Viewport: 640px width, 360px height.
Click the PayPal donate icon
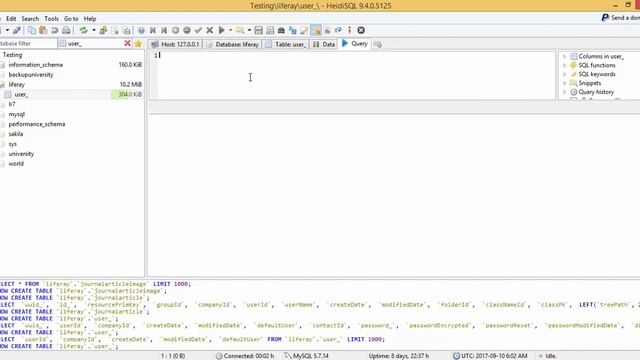pyautogui.click(x=605, y=18)
